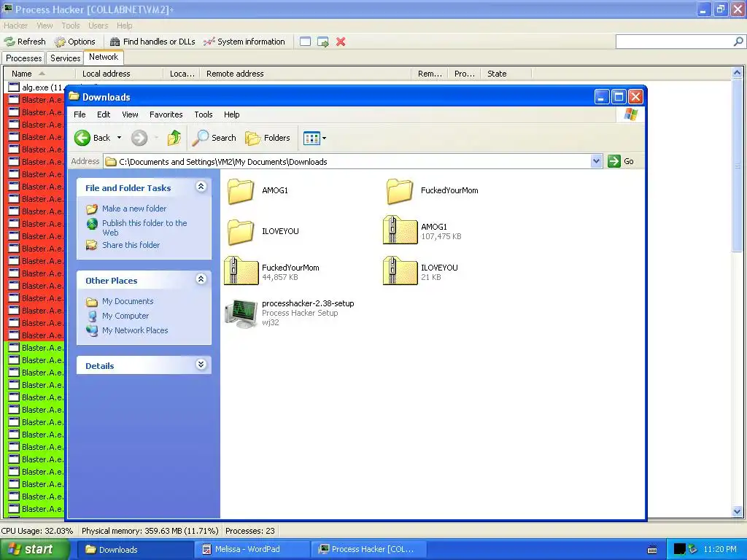Click Publish this folder to the Web
Screen dimensions: 747x560
(x=144, y=227)
